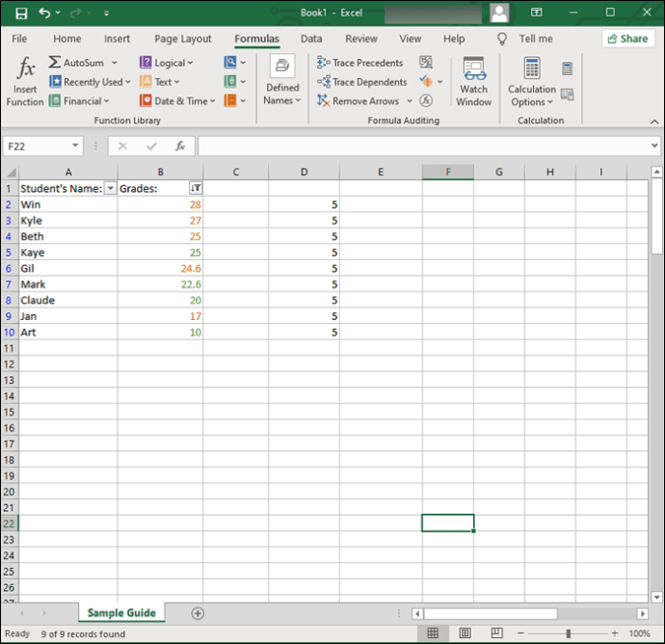Open Date & Time functions

click(x=177, y=101)
